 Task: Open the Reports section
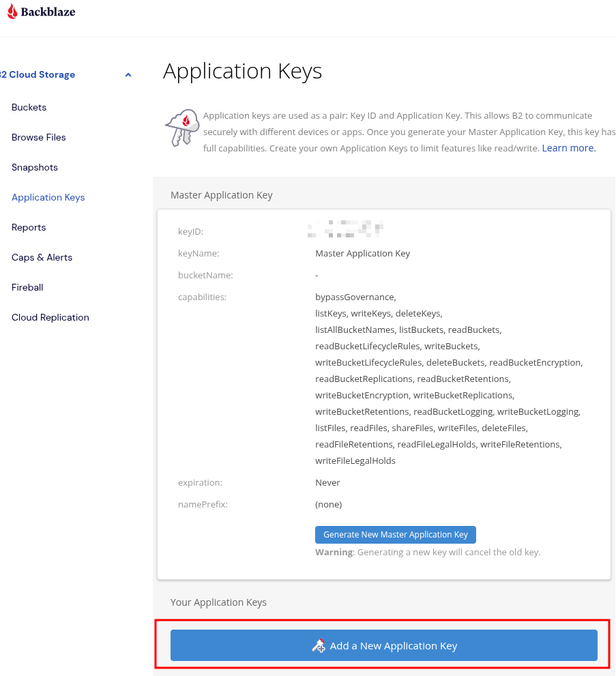click(x=29, y=228)
